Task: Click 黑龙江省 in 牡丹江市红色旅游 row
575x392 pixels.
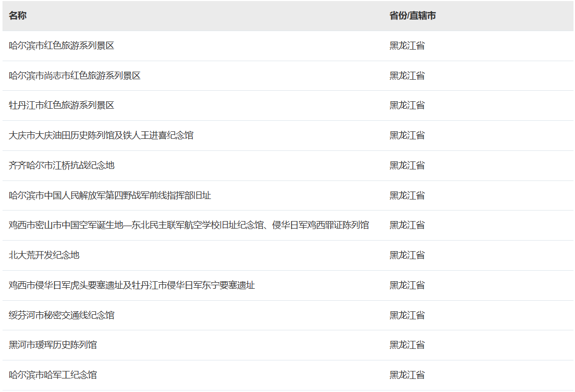Action: click(x=407, y=105)
